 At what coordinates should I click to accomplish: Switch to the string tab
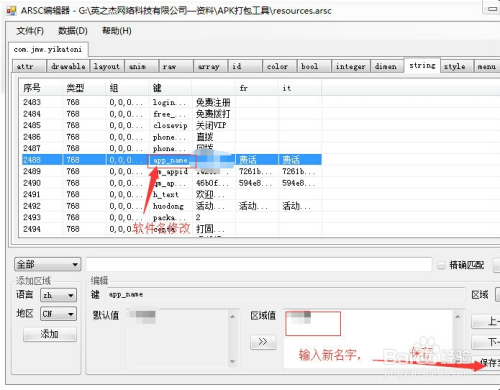click(x=422, y=65)
